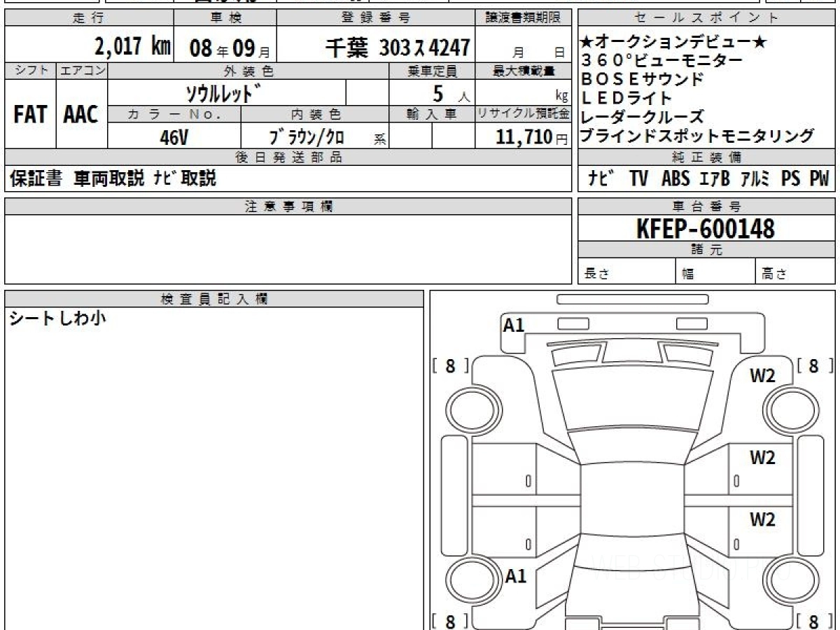The width and height of the screenshot is (840, 630).
Task: Click the 登録番号 header
Action: tap(377, 18)
